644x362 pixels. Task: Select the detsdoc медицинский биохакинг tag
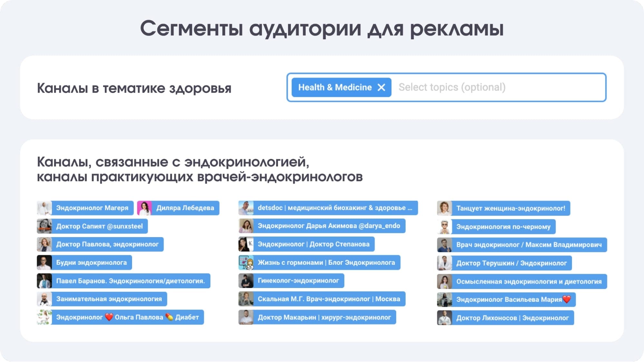(335, 208)
